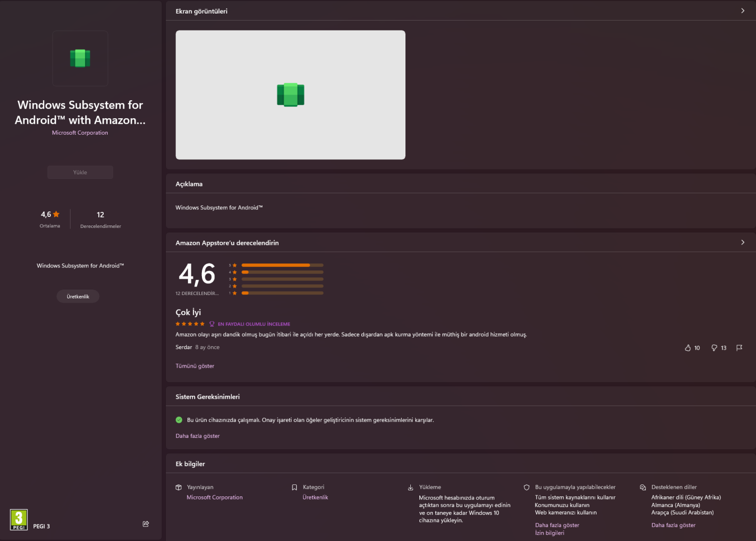Click the 4,6 Ortalama rating summary
The height and width of the screenshot is (541, 756).
tap(50, 219)
